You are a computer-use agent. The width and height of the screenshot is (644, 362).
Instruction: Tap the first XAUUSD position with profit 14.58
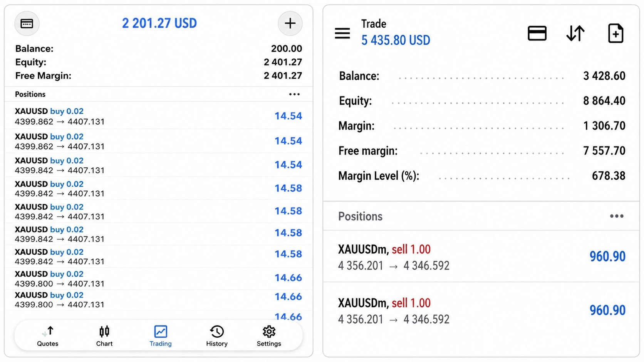(x=158, y=189)
